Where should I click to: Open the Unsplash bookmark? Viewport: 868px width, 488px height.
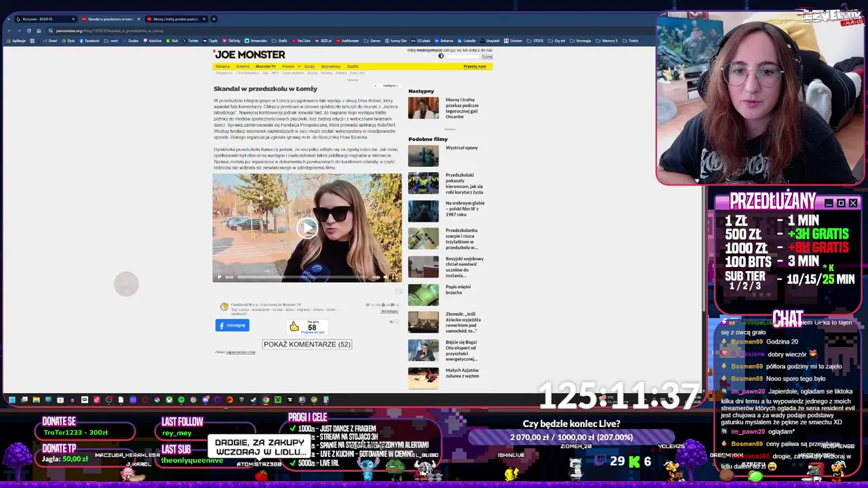coord(489,41)
